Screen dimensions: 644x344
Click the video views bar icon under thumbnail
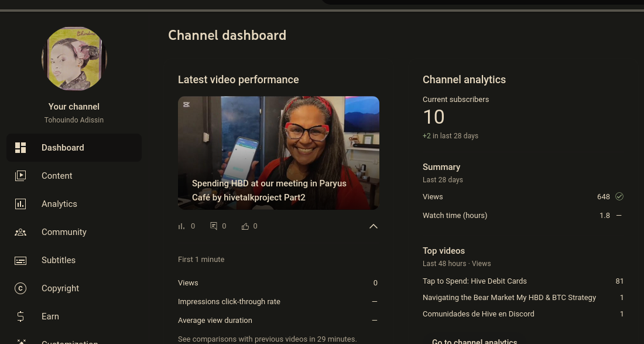[181, 226]
